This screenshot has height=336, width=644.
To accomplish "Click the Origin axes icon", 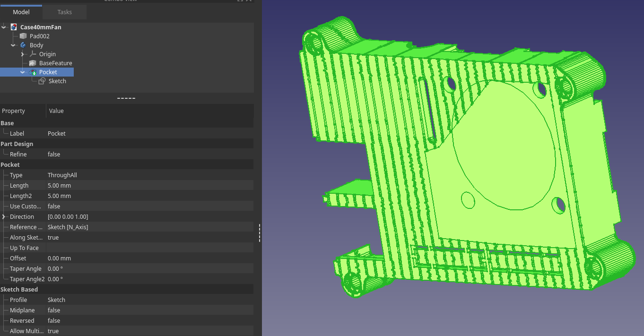I will 33,54.
